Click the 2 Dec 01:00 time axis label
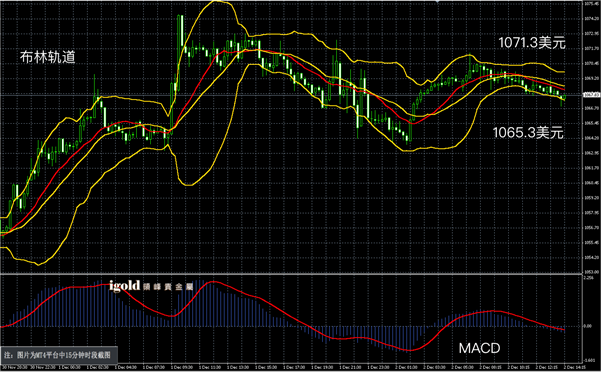This screenshot has width=601, height=372. (406, 367)
